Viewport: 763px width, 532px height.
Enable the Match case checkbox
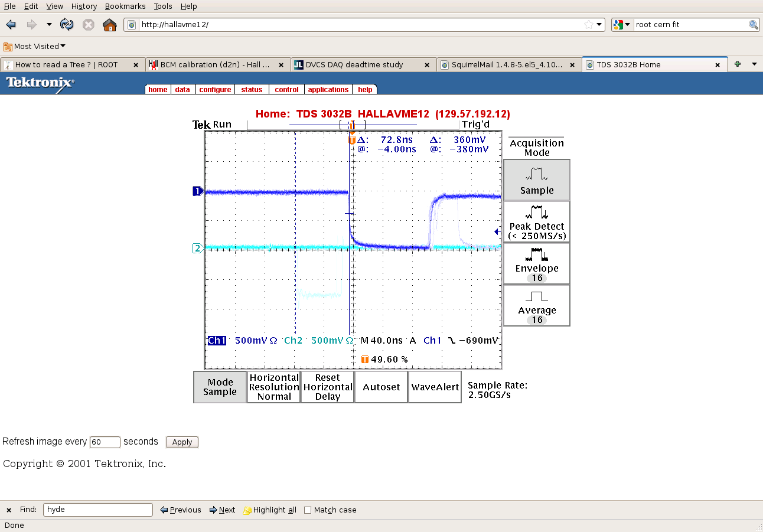tap(308, 510)
